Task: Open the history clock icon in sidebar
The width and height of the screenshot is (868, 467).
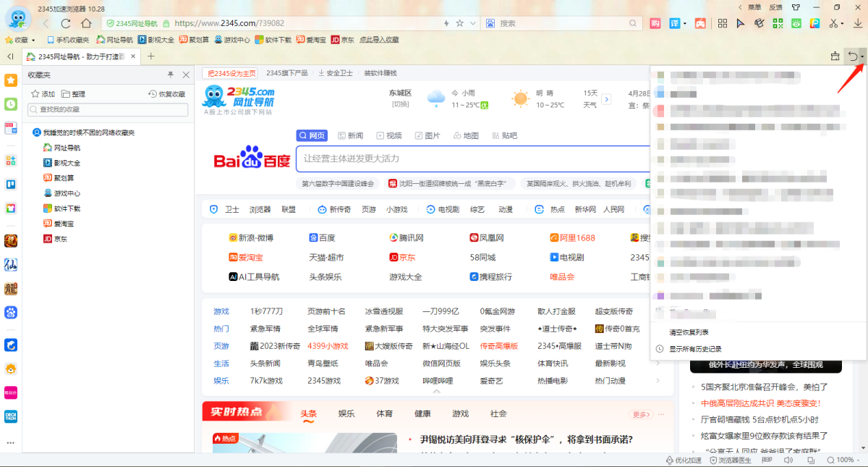Action: tap(11, 104)
